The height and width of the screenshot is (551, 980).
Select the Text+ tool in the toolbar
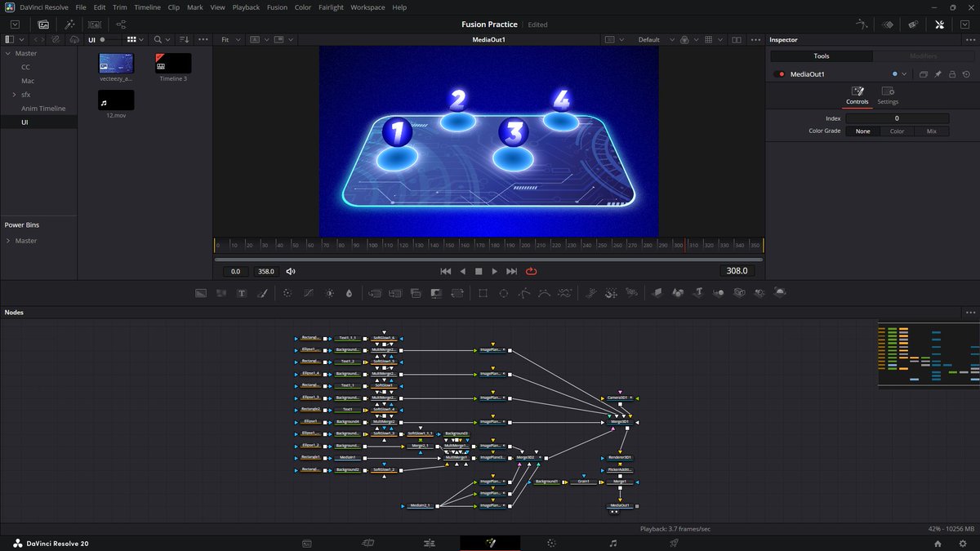coord(242,292)
